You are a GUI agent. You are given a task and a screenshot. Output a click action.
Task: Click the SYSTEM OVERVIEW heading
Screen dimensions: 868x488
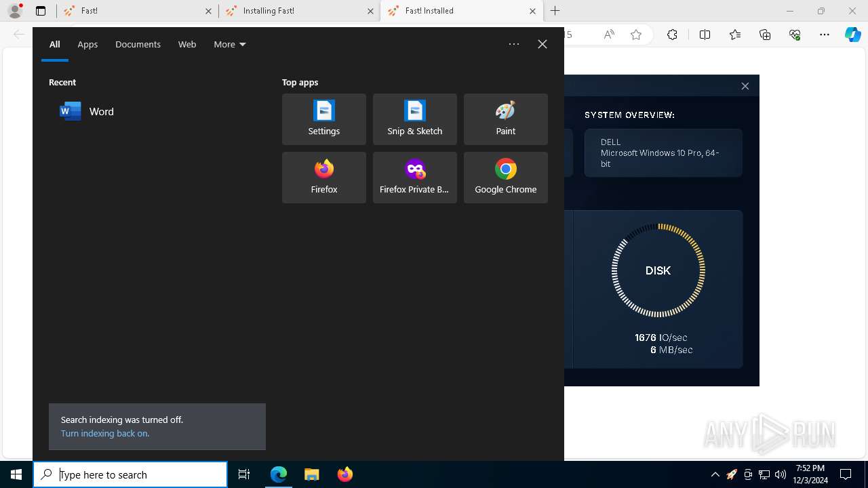pyautogui.click(x=629, y=115)
